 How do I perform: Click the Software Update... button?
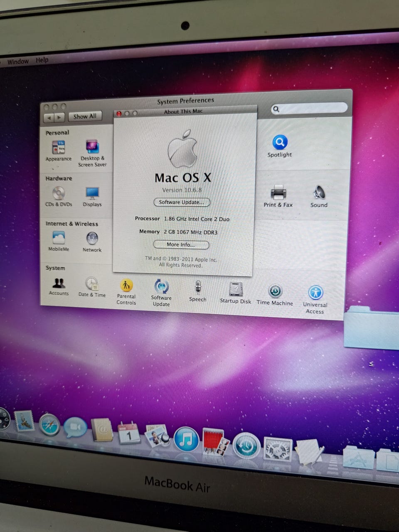(x=182, y=202)
